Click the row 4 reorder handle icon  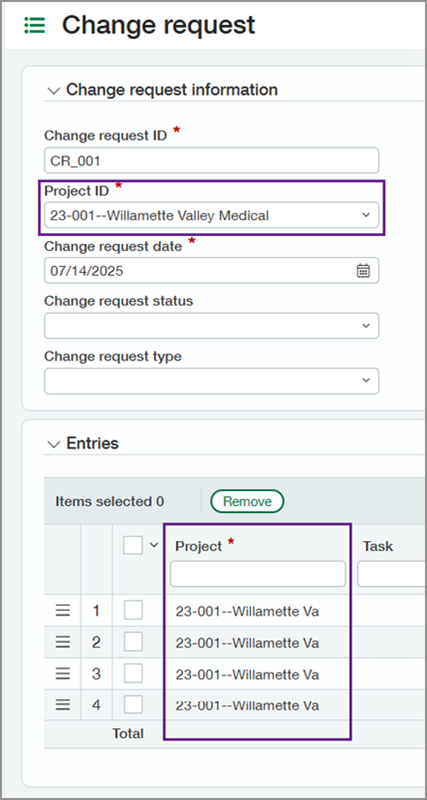click(63, 705)
